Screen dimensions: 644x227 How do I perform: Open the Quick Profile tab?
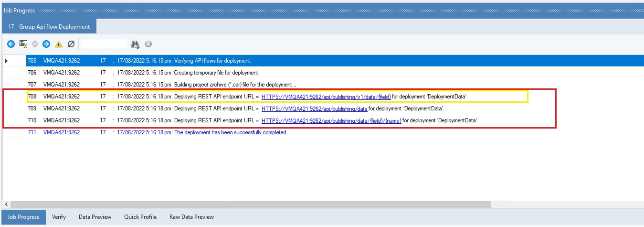click(x=140, y=217)
